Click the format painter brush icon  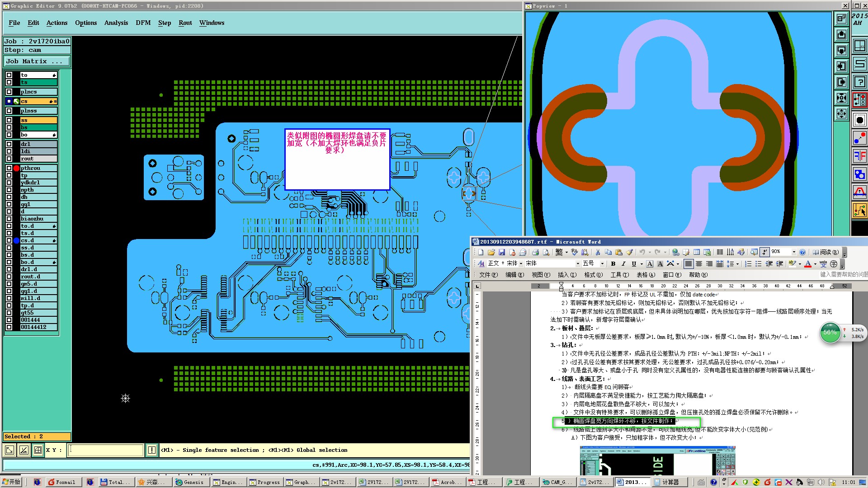click(629, 252)
